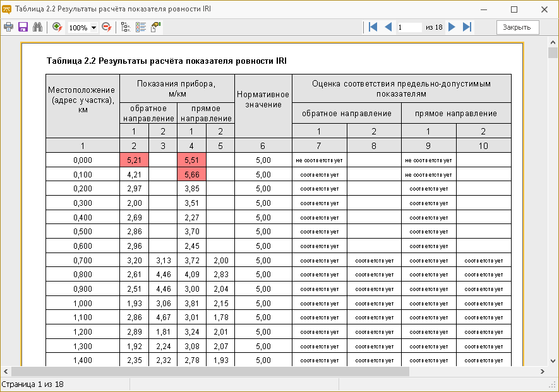Toggle the report outline tree panel
The image size is (559, 392).
126,27
